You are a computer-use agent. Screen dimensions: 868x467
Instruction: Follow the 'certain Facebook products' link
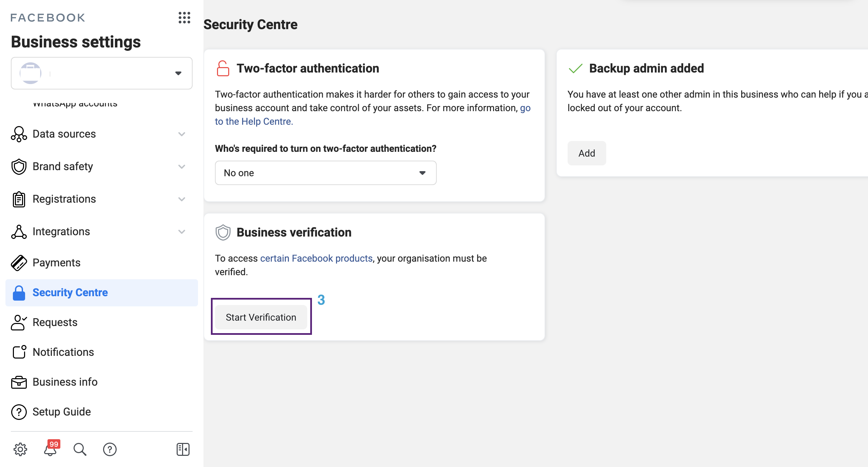tap(316, 258)
